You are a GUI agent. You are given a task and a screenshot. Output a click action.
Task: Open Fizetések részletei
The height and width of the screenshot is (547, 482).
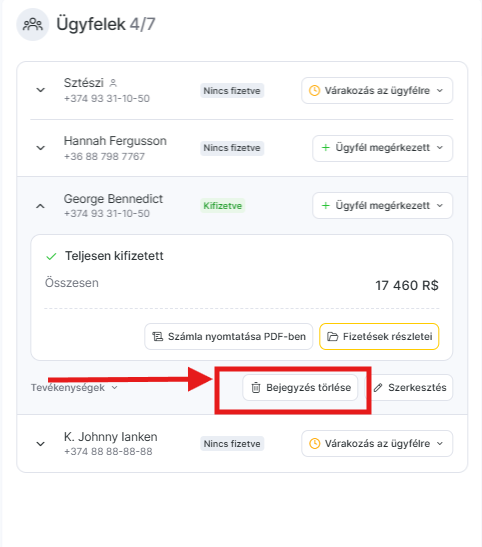point(379,336)
